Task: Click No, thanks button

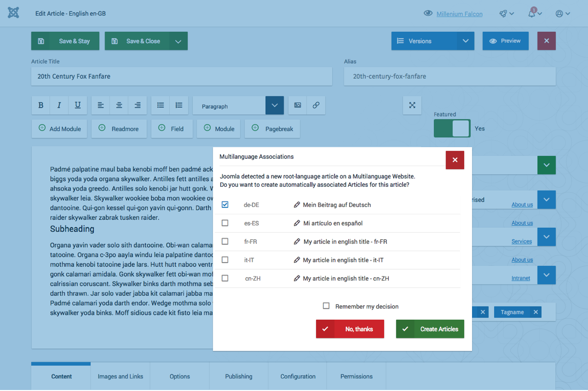Action: [350, 329]
